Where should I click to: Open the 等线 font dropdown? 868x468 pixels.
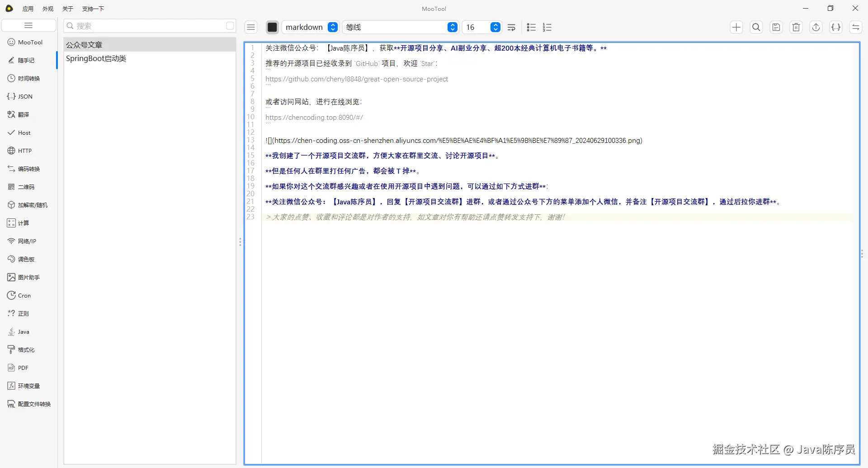400,27
